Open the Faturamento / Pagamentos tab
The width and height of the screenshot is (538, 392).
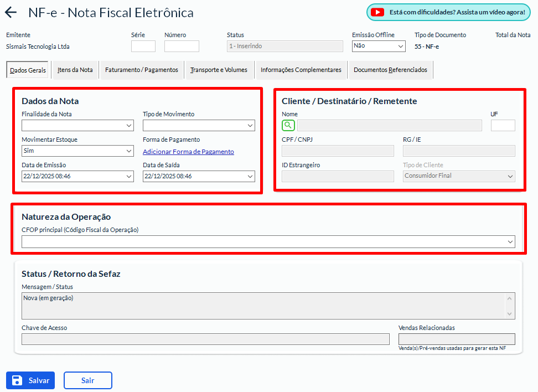pos(142,70)
